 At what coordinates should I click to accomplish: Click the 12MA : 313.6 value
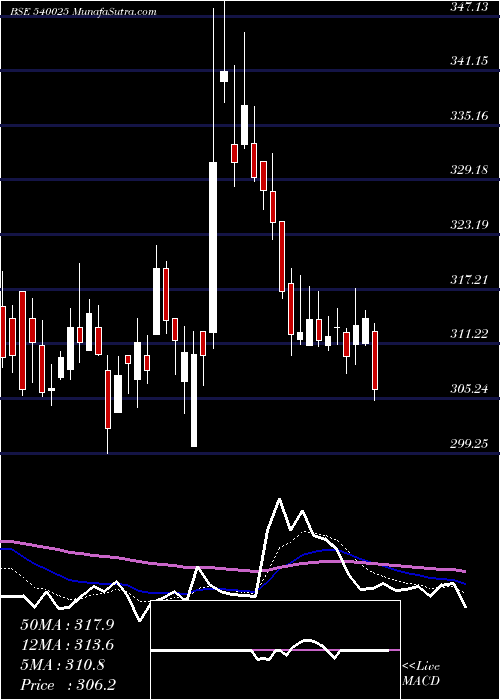tap(67, 645)
